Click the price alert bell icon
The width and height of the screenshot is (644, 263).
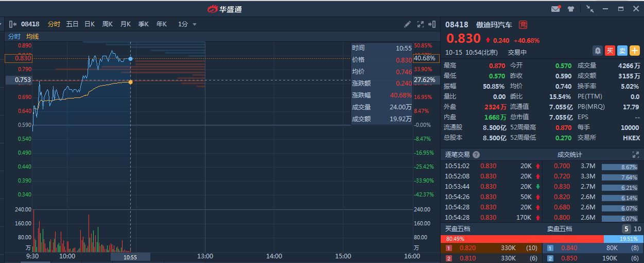598,51
